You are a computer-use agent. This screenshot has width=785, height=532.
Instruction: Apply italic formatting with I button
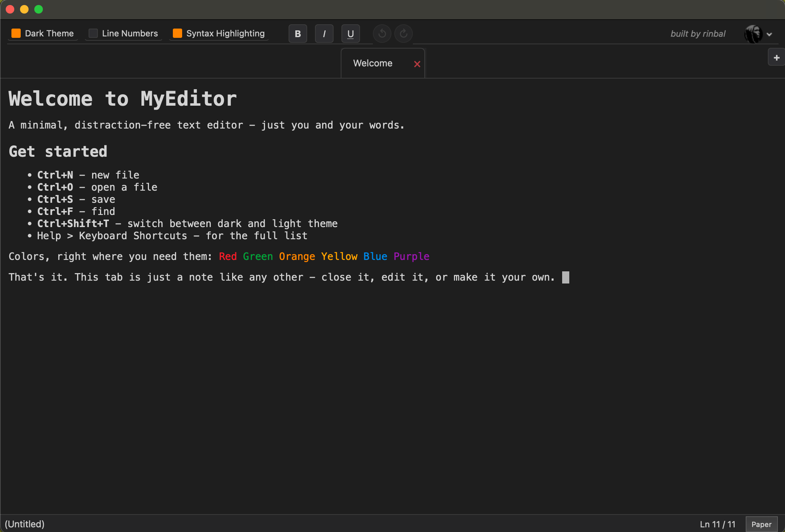(324, 34)
